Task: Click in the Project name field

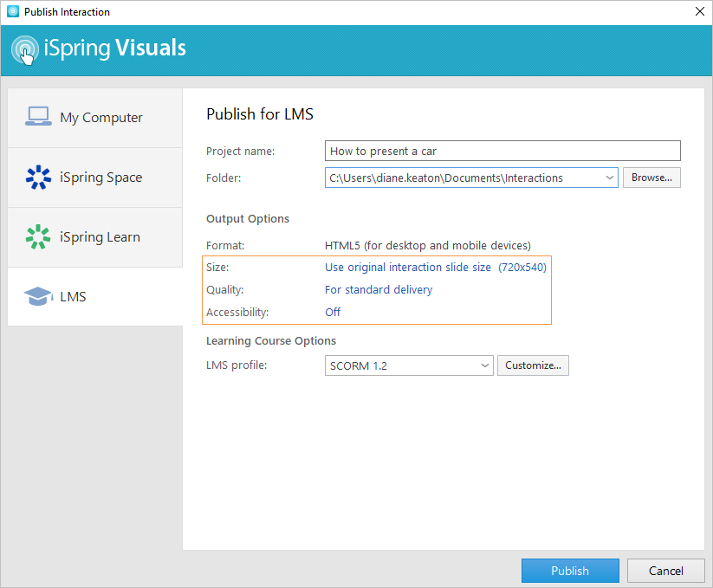Action: [502, 151]
